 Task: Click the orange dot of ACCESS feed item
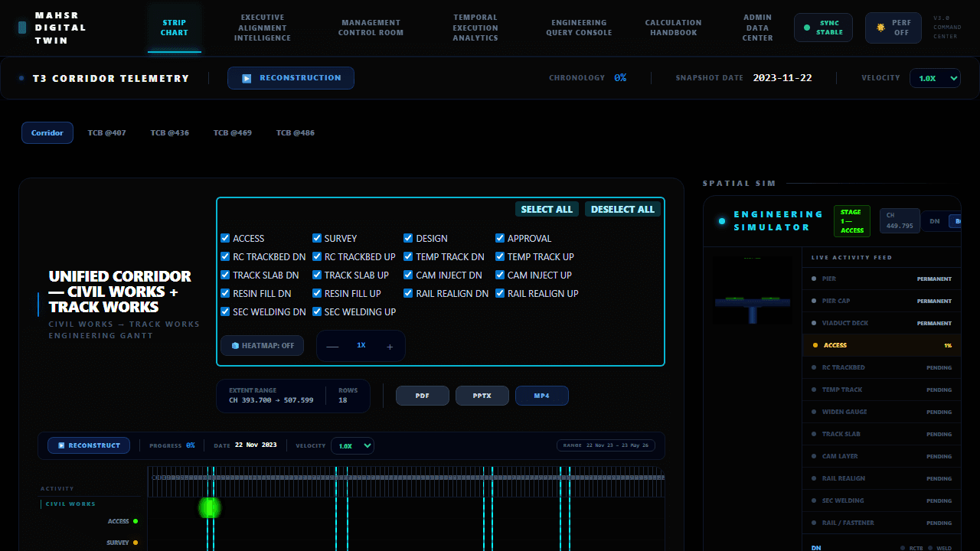tap(815, 345)
